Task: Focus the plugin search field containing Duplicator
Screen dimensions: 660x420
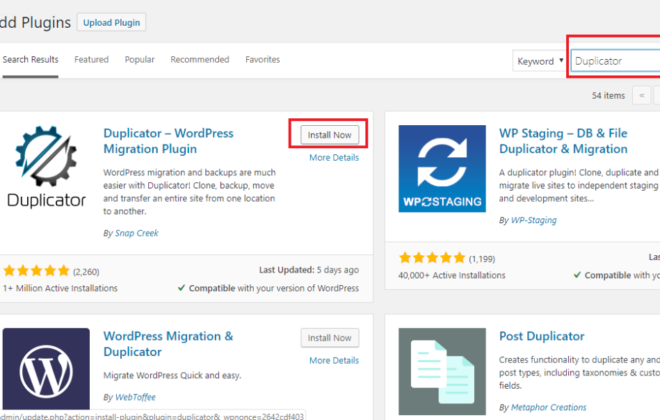Action: click(615, 61)
